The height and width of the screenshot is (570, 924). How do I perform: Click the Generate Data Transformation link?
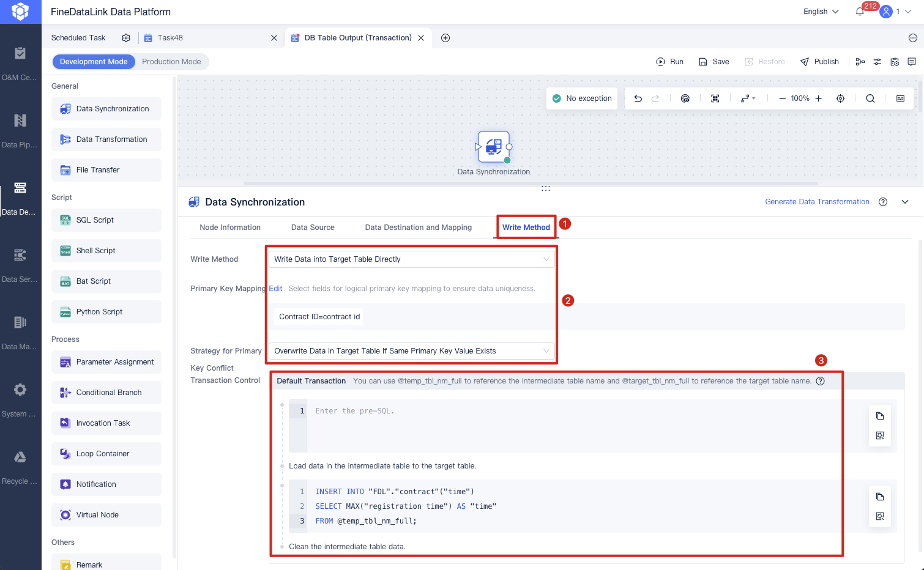tap(817, 202)
